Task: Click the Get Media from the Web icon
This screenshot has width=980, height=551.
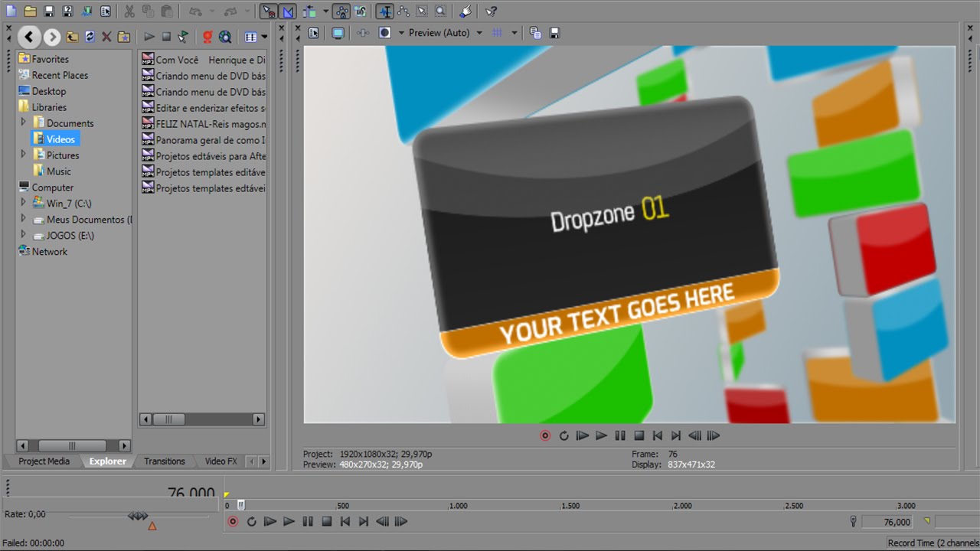Action: 225,37
